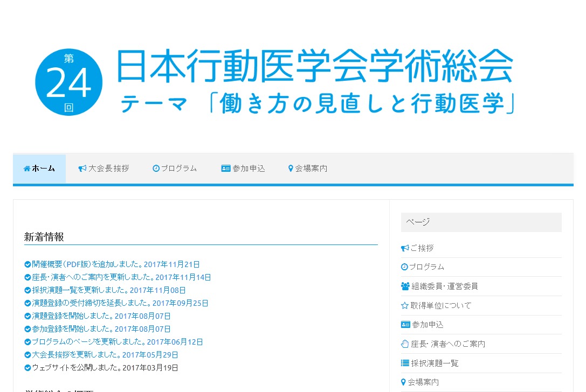
Task: Click ID card icon beside 参加申込 nav tab
Action: pos(226,169)
